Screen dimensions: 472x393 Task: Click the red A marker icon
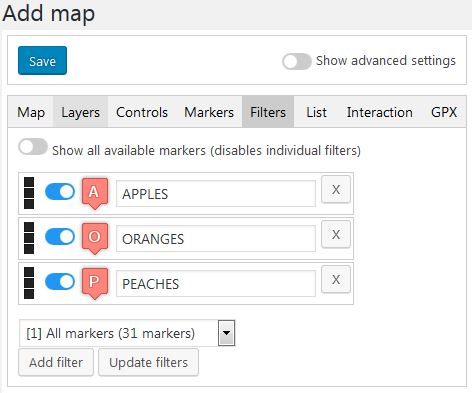pos(95,194)
